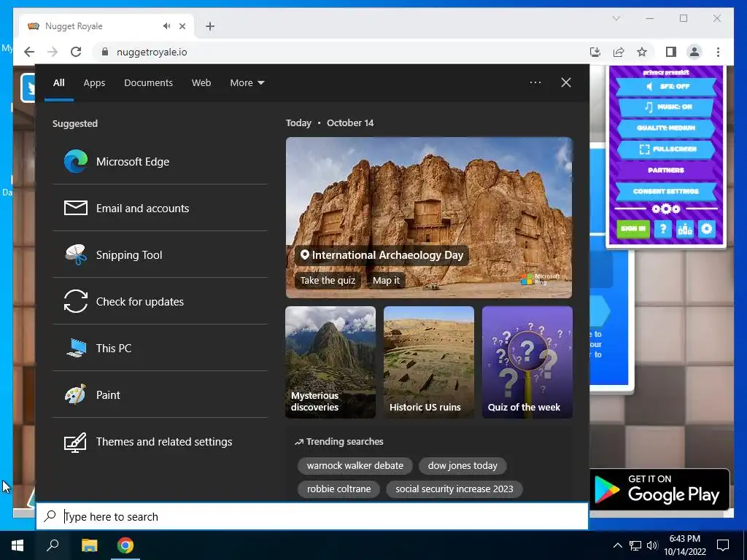The width and height of the screenshot is (747, 560).
Task: Change Quality medium setting in game
Action: click(x=666, y=128)
